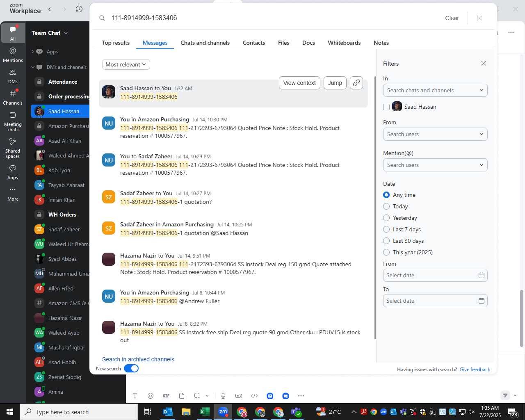Copy link to Saad Hassan's message
The width and height of the screenshot is (525, 420).
coord(356,83)
